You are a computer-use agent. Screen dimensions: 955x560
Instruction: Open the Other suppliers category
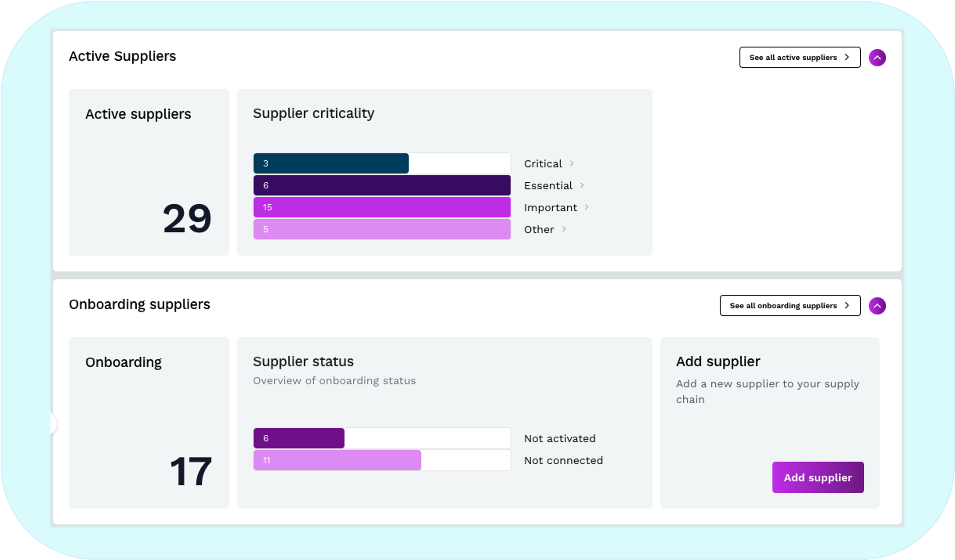(539, 230)
